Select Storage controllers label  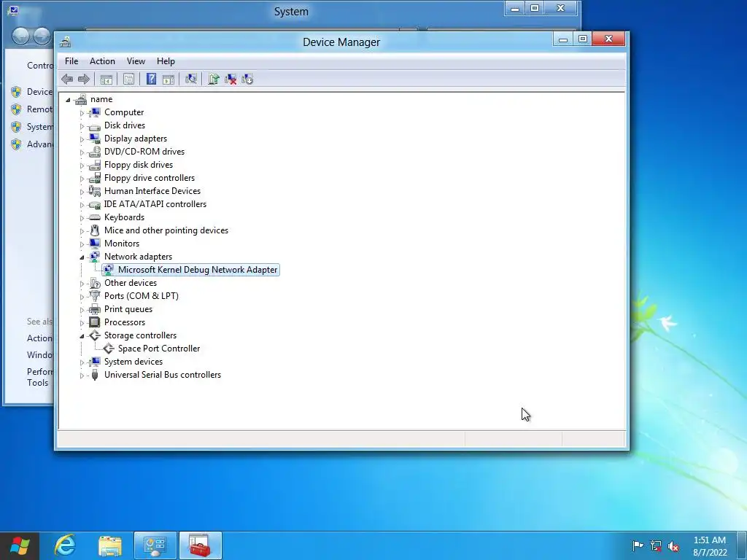140,335
